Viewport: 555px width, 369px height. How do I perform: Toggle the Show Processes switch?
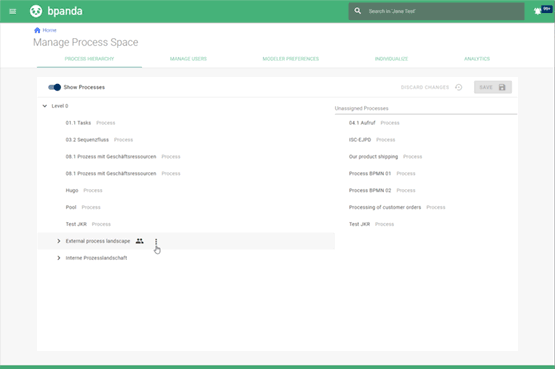[55, 87]
